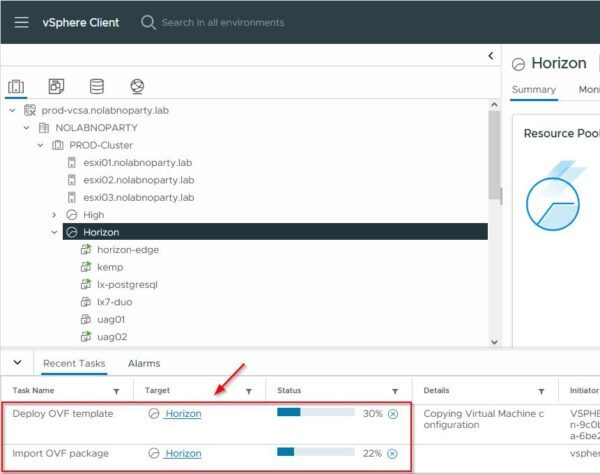
Task: Open the Summary tab for Horizon
Action: tap(534, 90)
